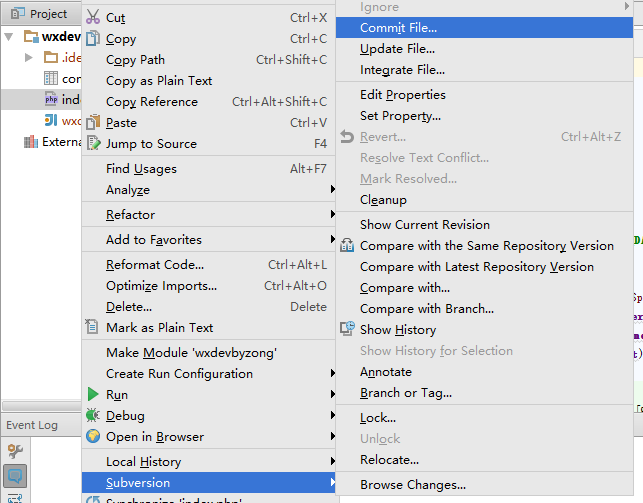Choose Integrate File... menu item

484,69
